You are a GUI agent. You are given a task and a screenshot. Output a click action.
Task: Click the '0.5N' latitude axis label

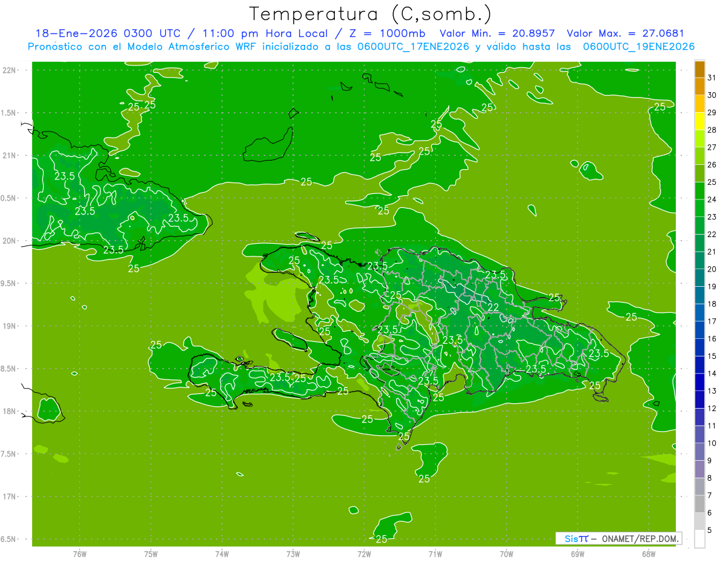click(x=9, y=198)
